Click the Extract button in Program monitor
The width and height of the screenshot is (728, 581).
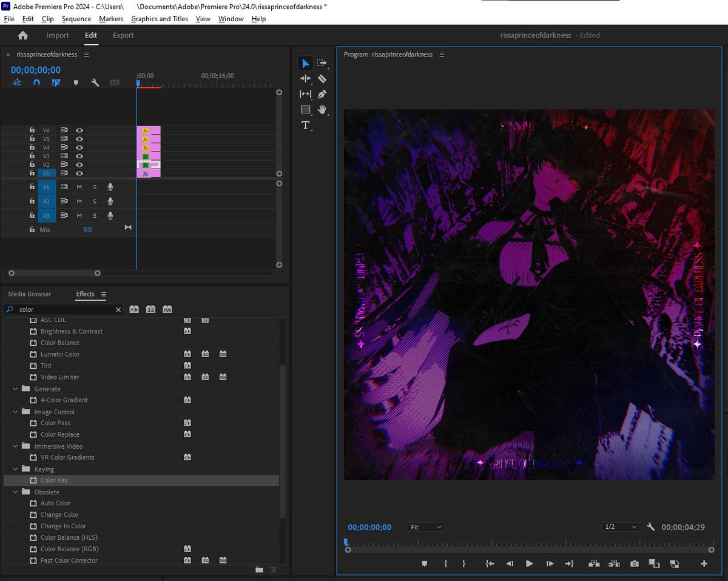614,563
